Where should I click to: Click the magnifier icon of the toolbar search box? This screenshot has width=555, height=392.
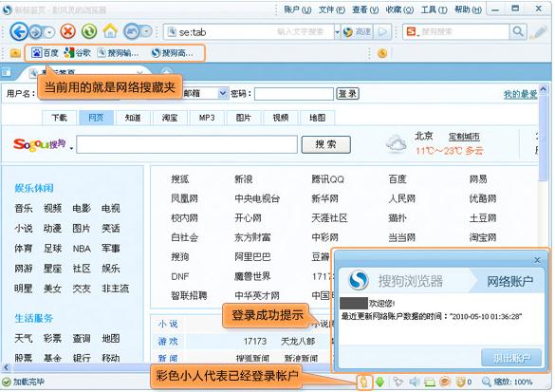click(x=518, y=32)
